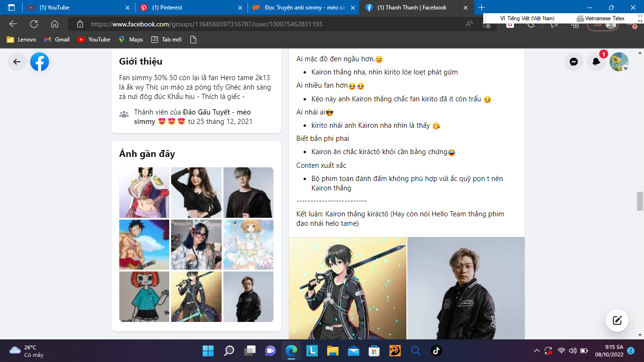Open the Maps bookmark
The height and width of the screenshot is (362, 644).
pyautogui.click(x=131, y=40)
